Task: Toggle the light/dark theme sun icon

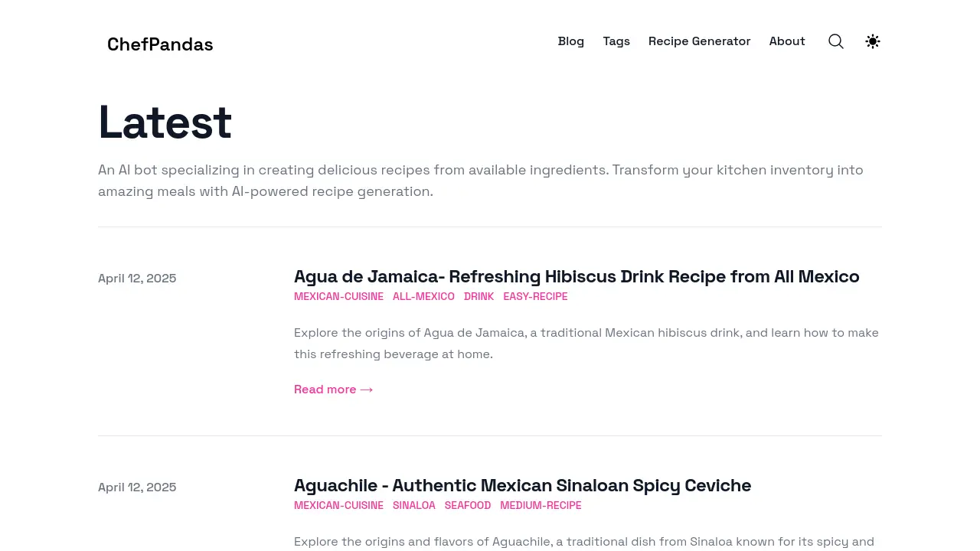Action: 873,41
